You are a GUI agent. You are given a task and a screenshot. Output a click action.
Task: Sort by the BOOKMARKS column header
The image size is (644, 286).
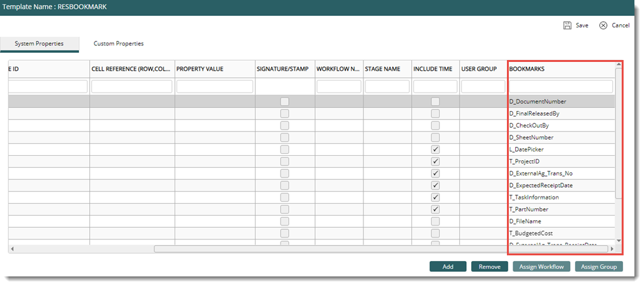pyautogui.click(x=527, y=69)
